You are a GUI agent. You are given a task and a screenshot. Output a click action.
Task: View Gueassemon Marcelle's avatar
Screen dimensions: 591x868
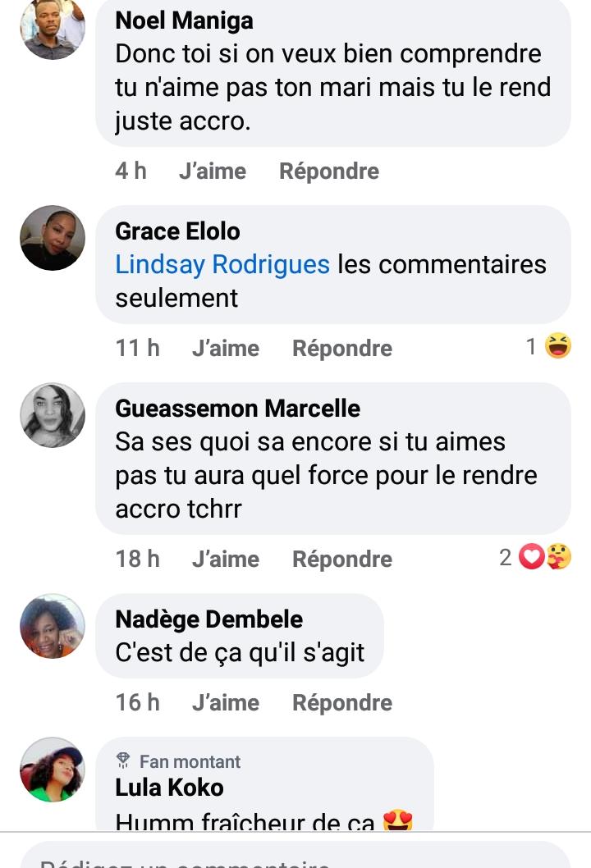(53, 415)
